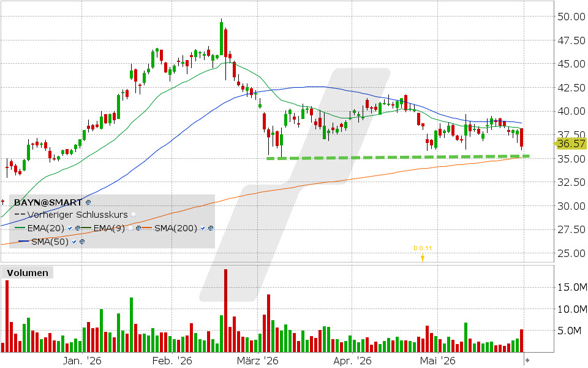Click the orange SMA(200) line swatch in legend
The width and height of the screenshot is (588, 368).
[146, 228]
